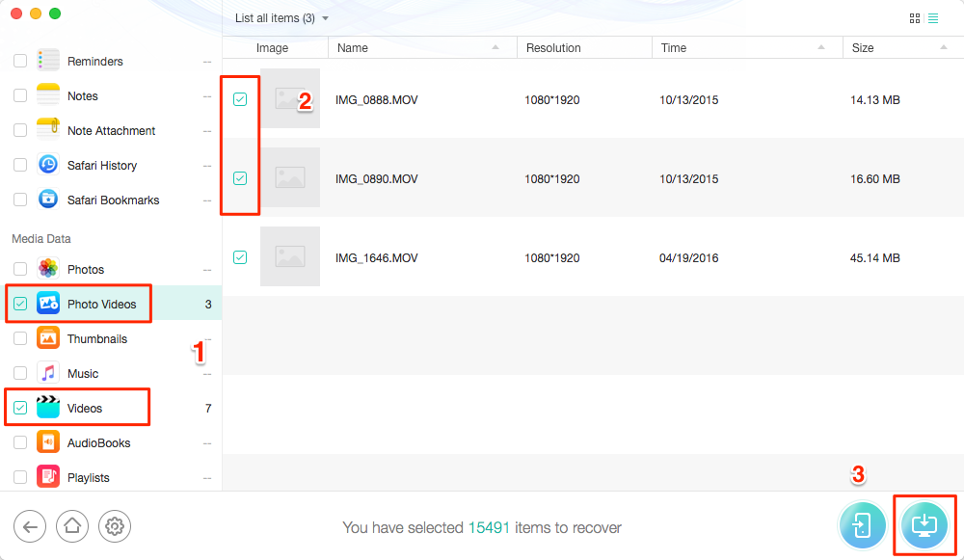Select the Playlists category label
The width and height of the screenshot is (964, 560).
[x=88, y=478]
